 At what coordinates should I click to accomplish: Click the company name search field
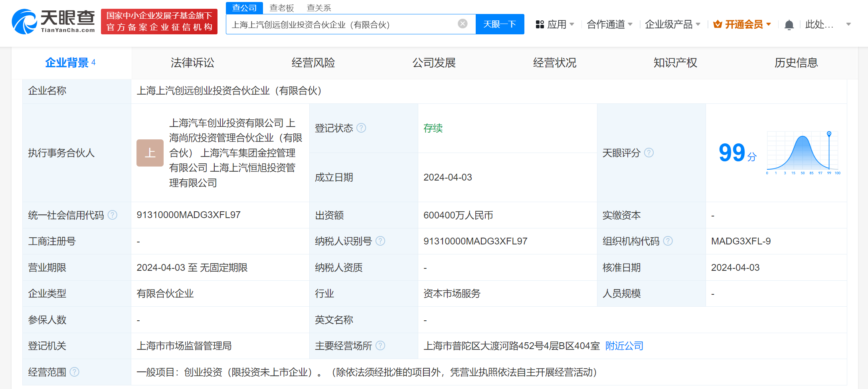pyautogui.click(x=339, y=25)
